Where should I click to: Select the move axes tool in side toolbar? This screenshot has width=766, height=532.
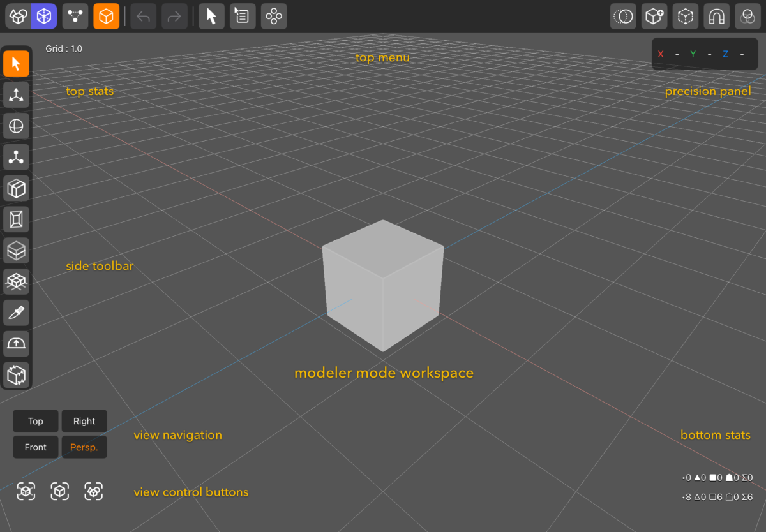coord(17,95)
